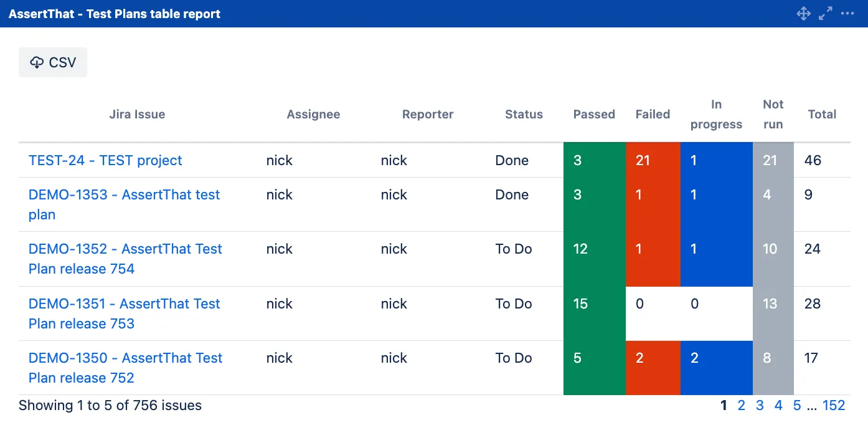Click the Failed column header
This screenshot has width=868, height=435.
click(x=653, y=114)
